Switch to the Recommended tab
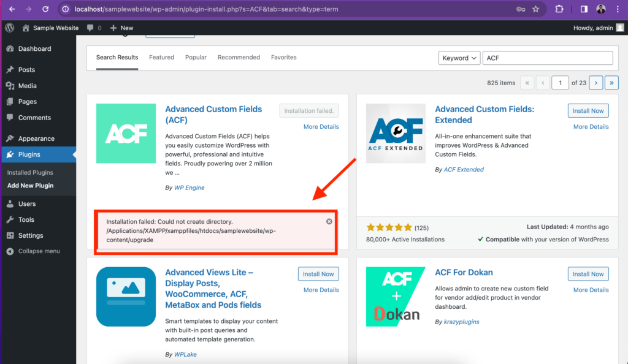This screenshot has height=364, width=628. [239, 57]
